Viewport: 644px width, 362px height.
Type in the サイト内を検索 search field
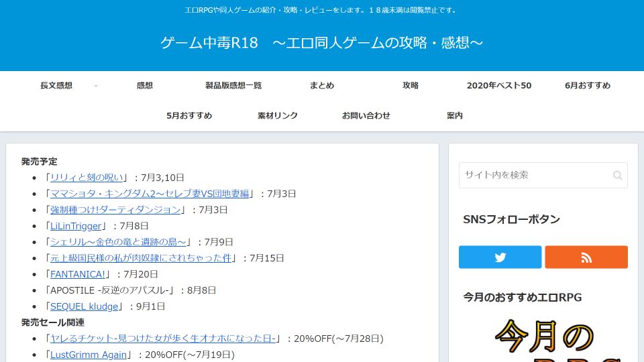(x=535, y=176)
